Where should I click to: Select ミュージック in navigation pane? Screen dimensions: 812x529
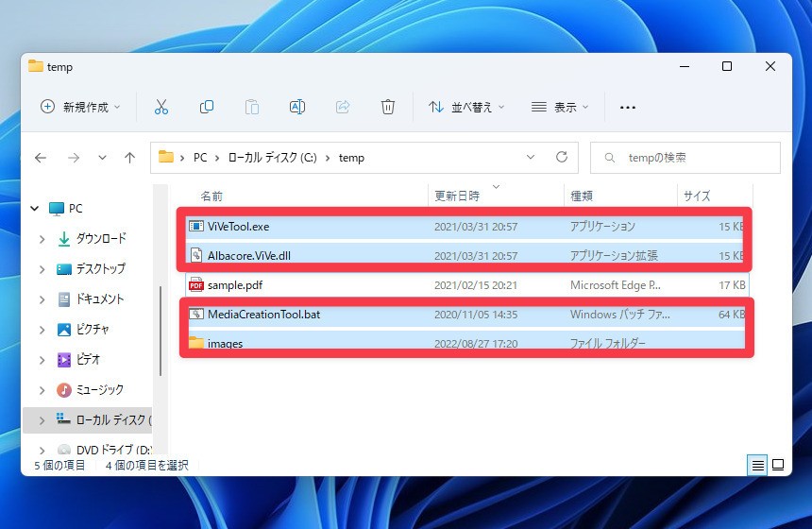pyautogui.click(x=100, y=389)
